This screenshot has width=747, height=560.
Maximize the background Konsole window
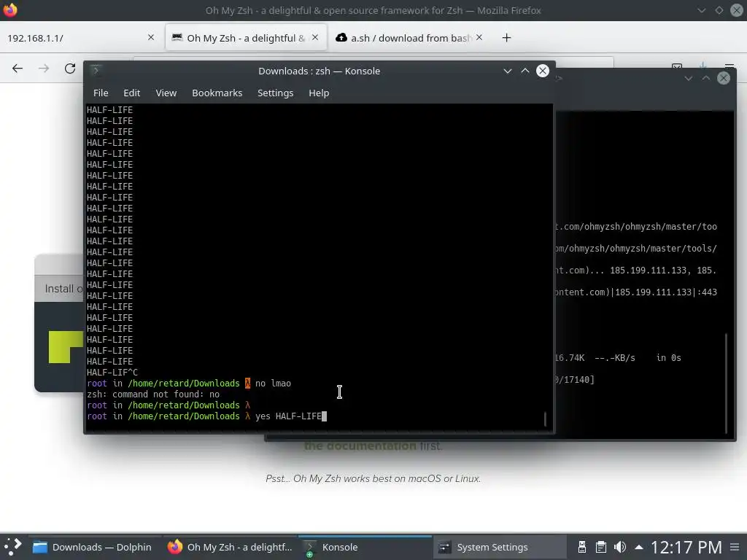(706, 78)
